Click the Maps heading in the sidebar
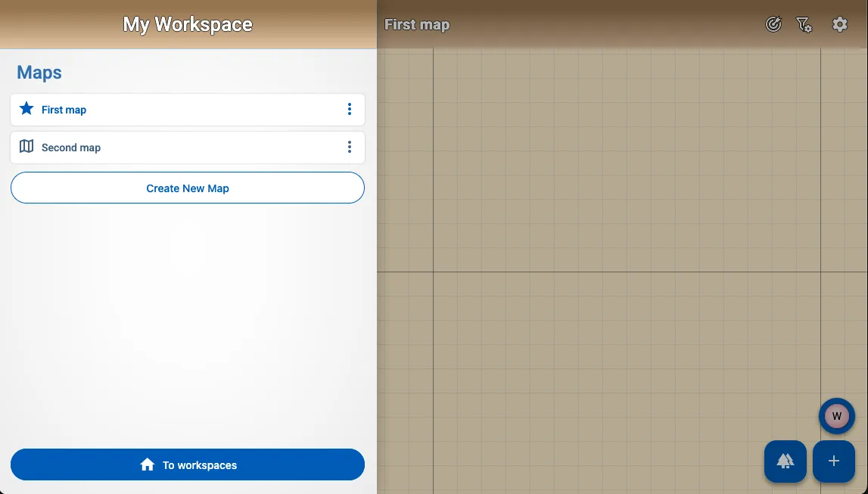The height and width of the screenshot is (494, 868). [39, 72]
